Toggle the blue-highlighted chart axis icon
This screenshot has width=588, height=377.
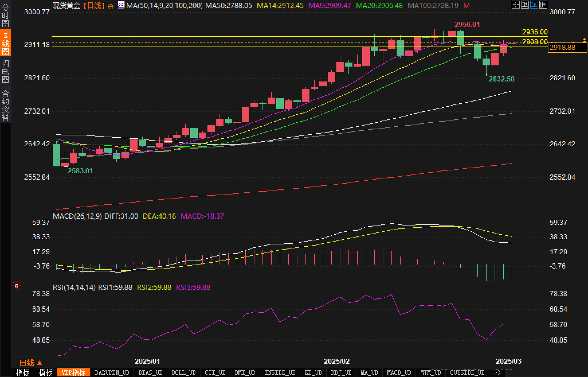(534, 5)
